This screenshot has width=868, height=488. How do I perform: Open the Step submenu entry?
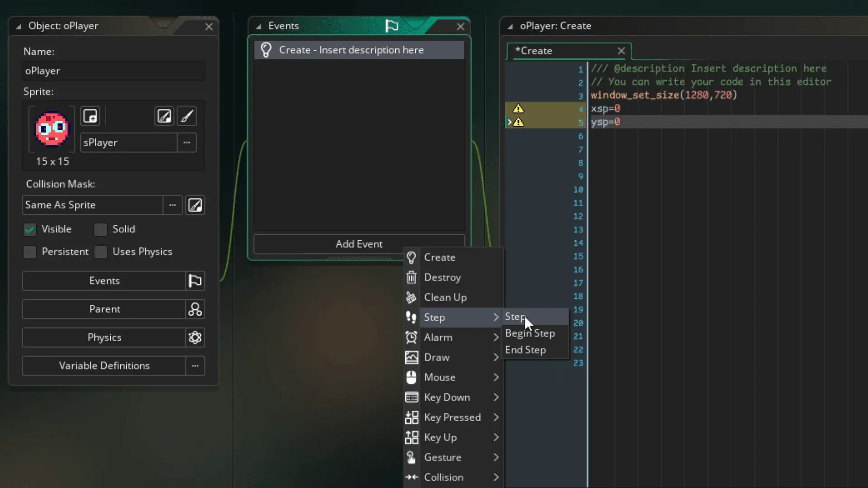(454, 317)
